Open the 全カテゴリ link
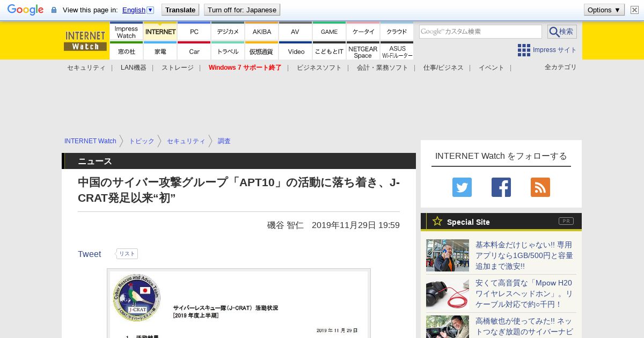This screenshot has height=338, width=644. pyautogui.click(x=560, y=67)
